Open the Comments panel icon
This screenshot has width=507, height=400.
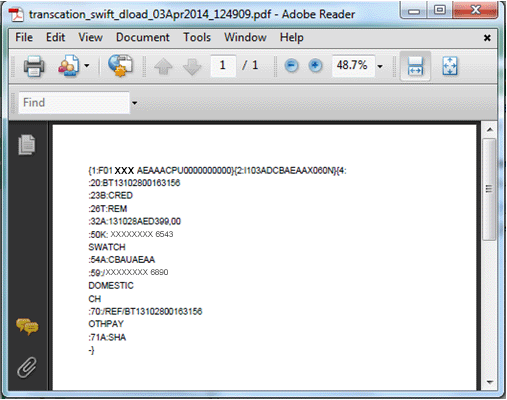(x=27, y=326)
